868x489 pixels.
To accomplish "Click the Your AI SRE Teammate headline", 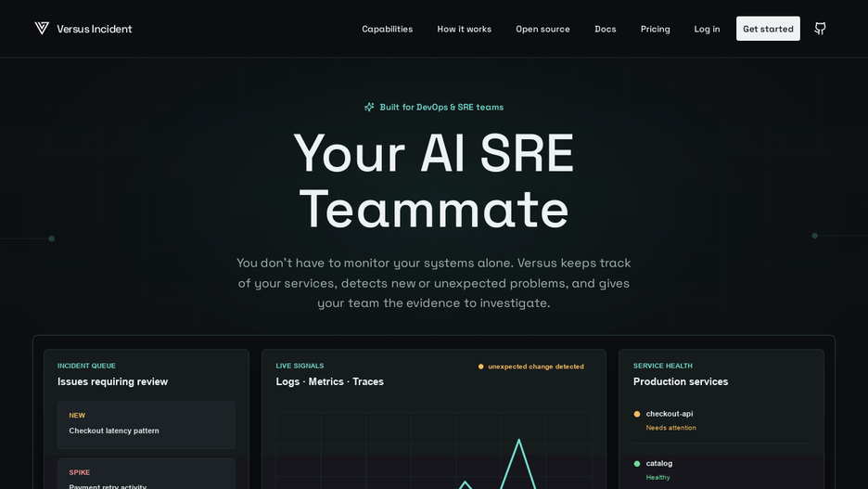I will point(434,181).
